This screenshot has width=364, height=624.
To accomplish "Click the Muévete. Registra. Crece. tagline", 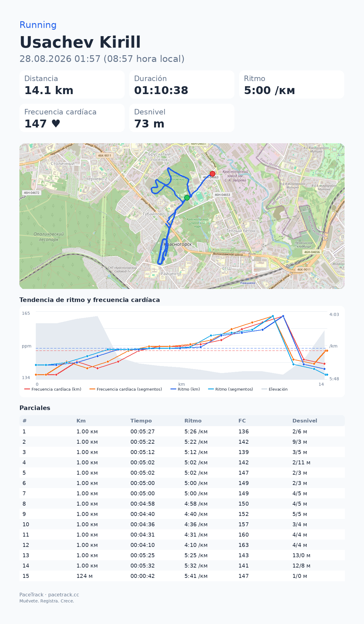I will click(47, 601).
